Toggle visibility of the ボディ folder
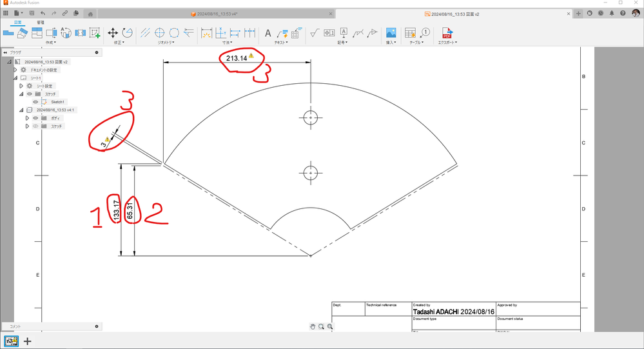The image size is (644, 349). [x=35, y=118]
